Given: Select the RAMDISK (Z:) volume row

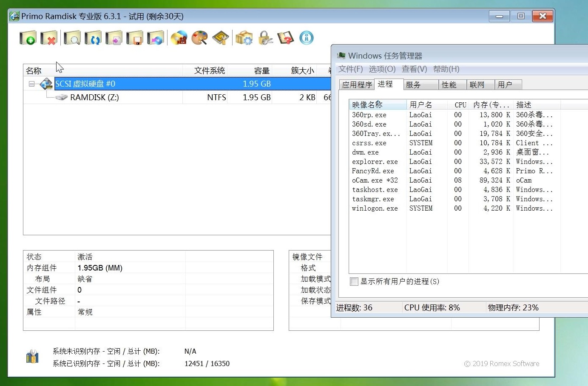Looking at the screenshot, I should [177, 97].
